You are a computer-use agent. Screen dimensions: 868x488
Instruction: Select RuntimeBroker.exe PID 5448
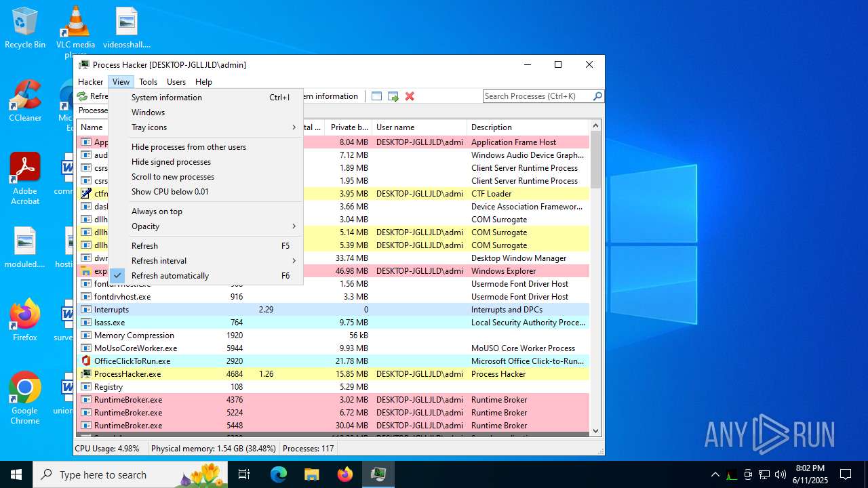tap(333, 425)
